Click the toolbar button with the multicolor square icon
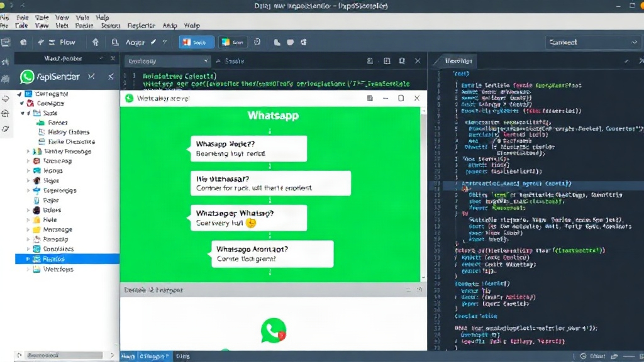This screenshot has width=644, height=362. 233,42
